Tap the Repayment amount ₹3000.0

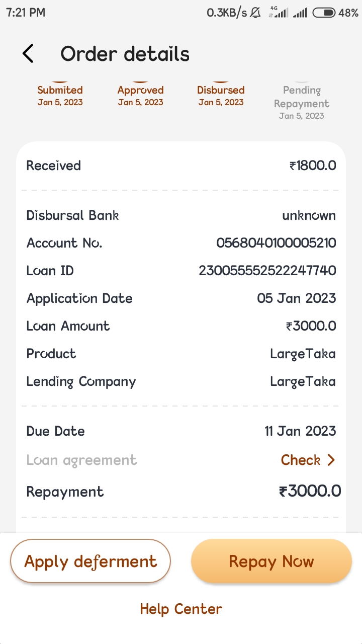point(310,491)
